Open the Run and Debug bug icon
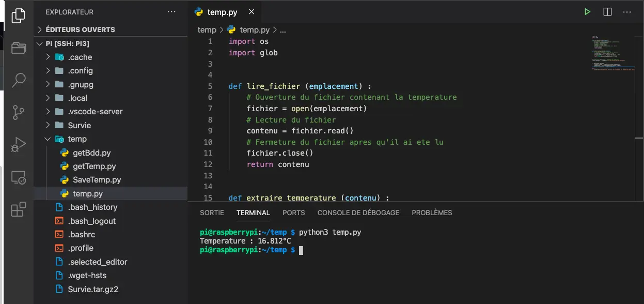 (x=18, y=145)
